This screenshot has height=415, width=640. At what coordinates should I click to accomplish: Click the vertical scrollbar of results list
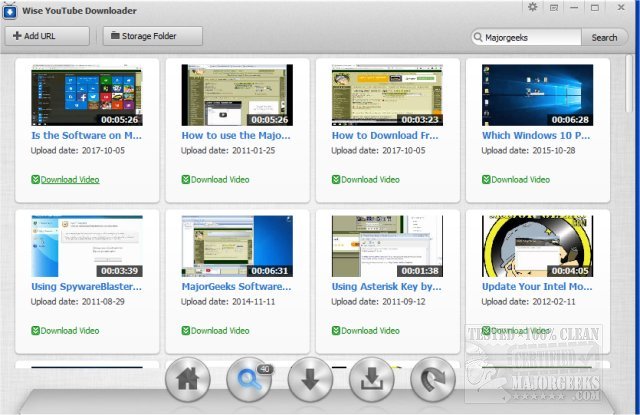pyautogui.click(x=629, y=84)
